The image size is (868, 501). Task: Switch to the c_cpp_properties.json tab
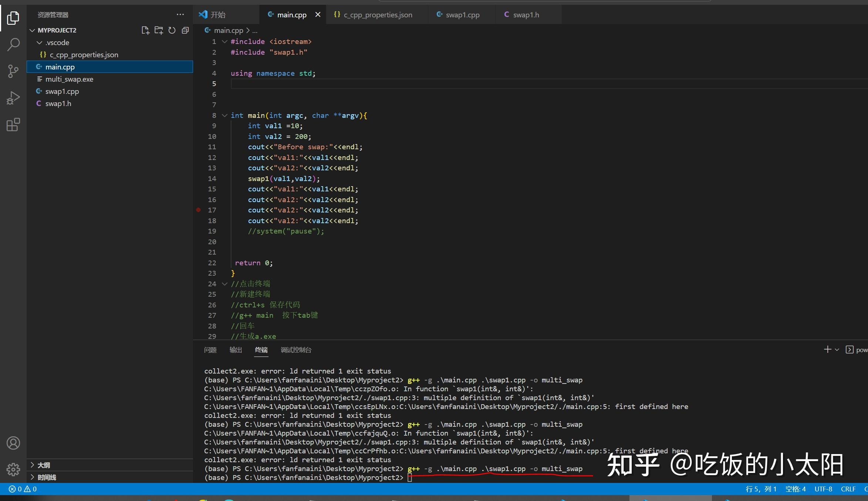coord(377,15)
